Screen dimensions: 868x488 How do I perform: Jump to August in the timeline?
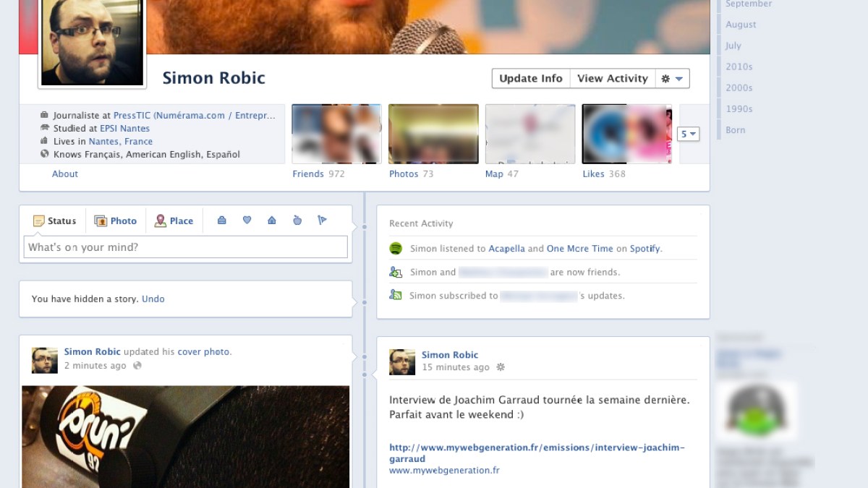click(741, 25)
